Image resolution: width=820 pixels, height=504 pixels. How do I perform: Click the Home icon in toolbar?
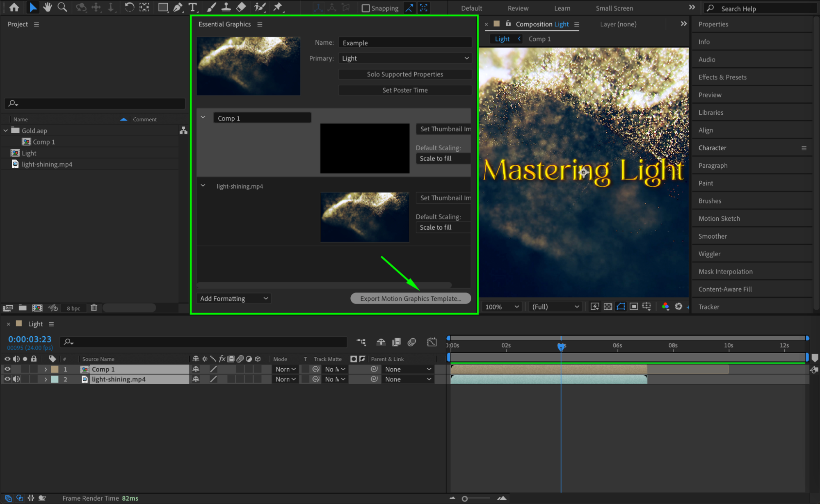coord(14,7)
